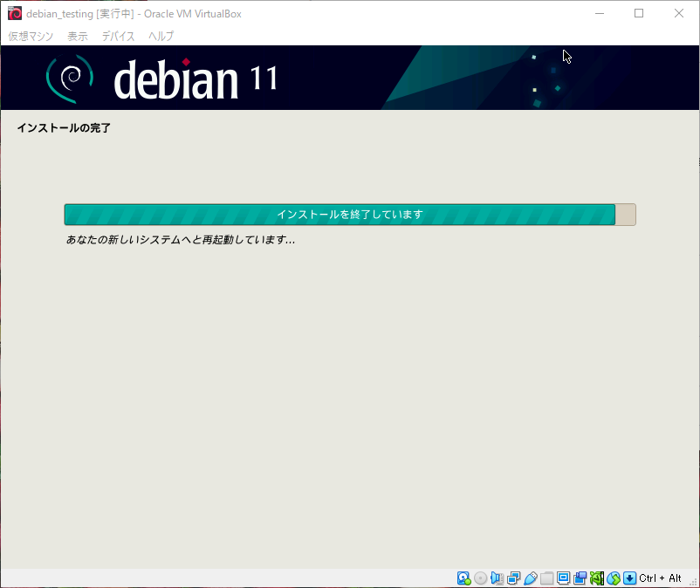Click the あなたの新しいシステムへと再起動しています status text

point(181,240)
